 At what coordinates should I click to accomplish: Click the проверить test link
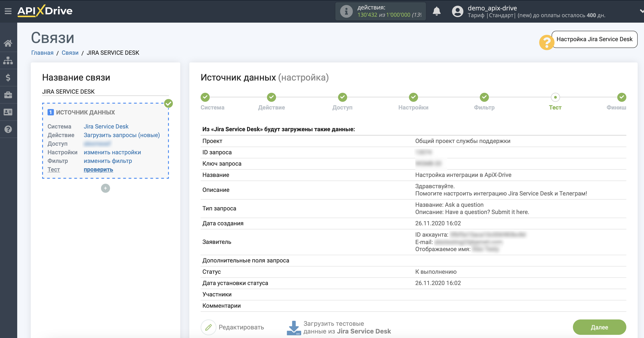point(98,170)
